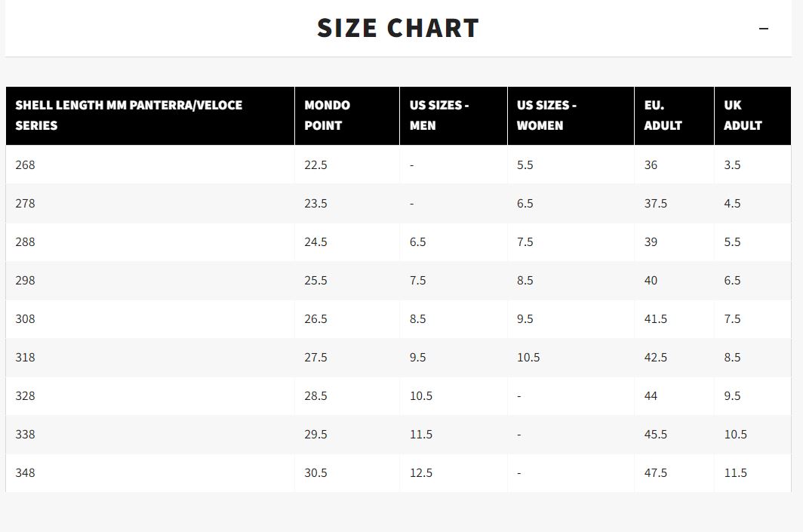Click the US Sizes - Men column header
803x532 pixels.
click(x=454, y=115)
